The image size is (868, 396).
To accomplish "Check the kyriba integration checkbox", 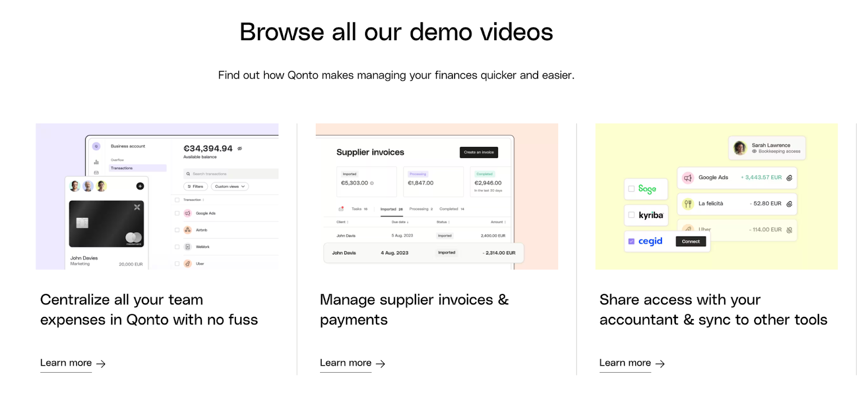I will point(631,215).
